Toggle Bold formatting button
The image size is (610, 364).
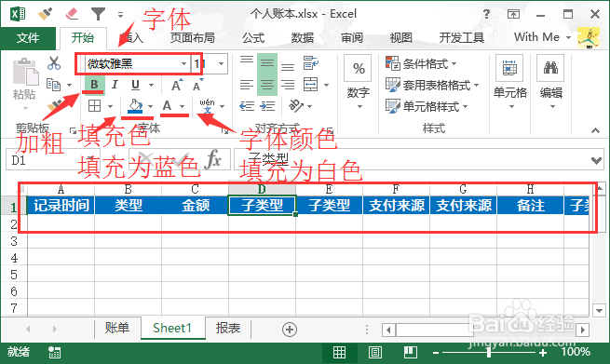[x=94, y=85]
